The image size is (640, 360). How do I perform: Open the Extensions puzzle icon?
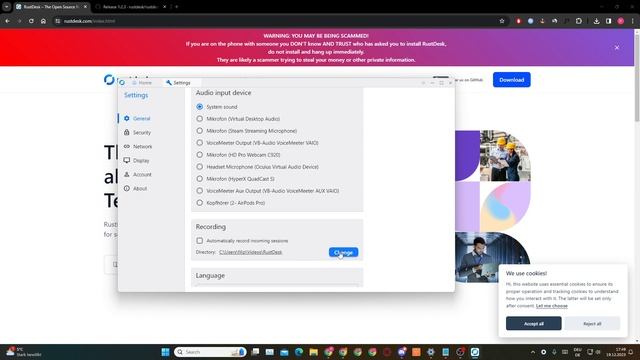click(x=579, y=21)
